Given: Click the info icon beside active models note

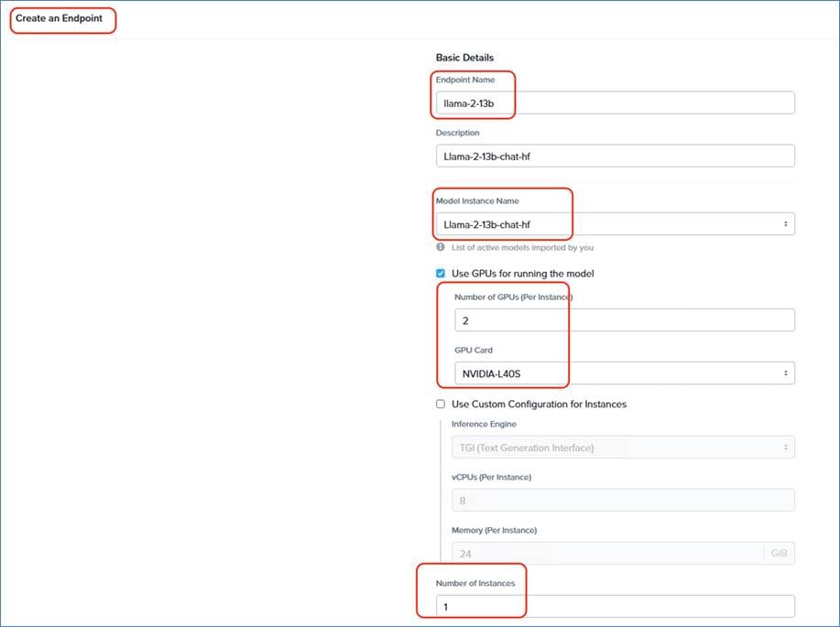Looking at the screenshot, I should [x=441, y=247].
